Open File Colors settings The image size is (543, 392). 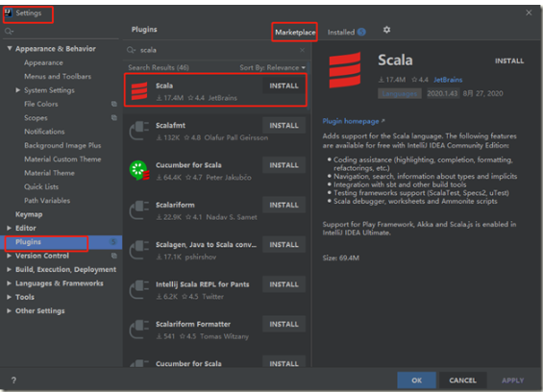[41, 104]
